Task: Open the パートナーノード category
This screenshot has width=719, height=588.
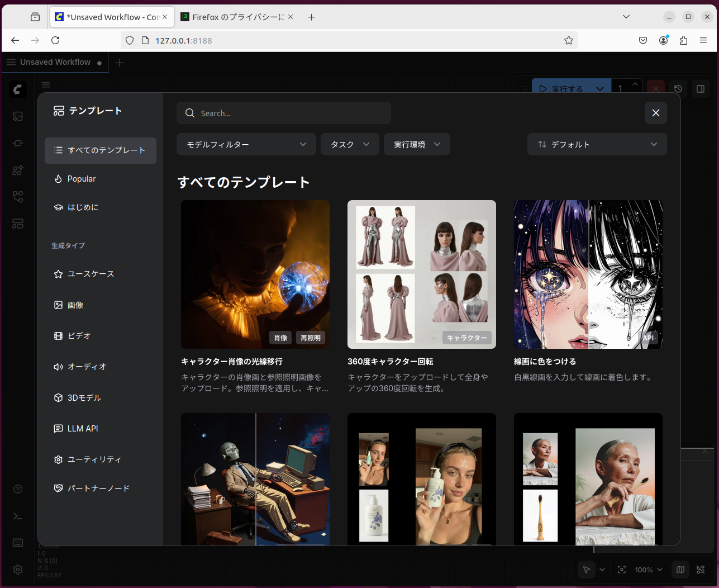Action: 98,489
